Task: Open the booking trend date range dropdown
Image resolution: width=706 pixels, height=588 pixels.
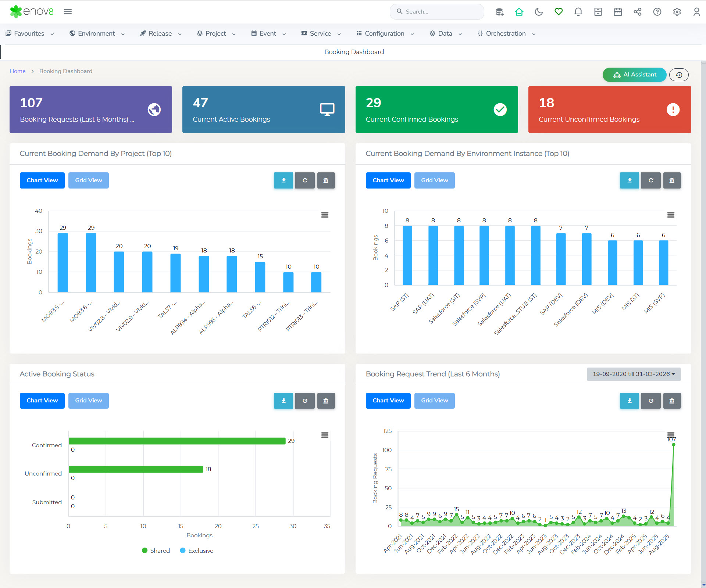Action: [634, 374]
